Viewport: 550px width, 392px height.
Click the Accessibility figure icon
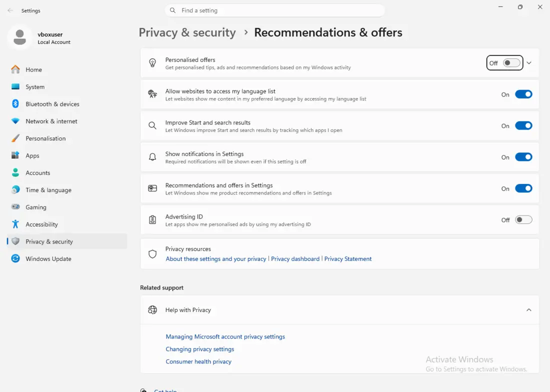15,224
